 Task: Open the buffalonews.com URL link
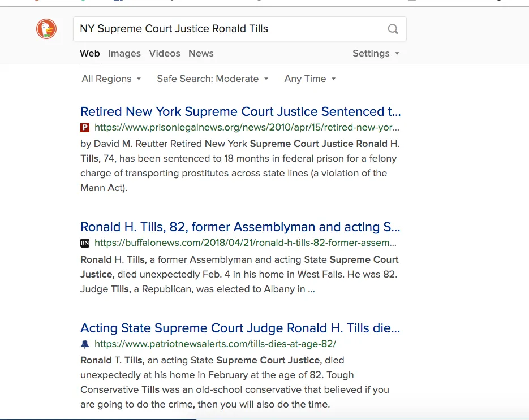[246, 243]
